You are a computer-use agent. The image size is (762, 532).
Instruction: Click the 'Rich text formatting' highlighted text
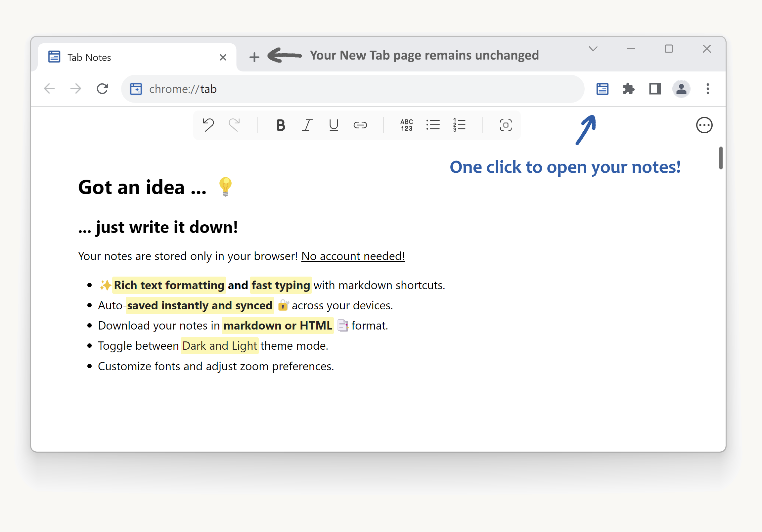click(x=169, y=286)
